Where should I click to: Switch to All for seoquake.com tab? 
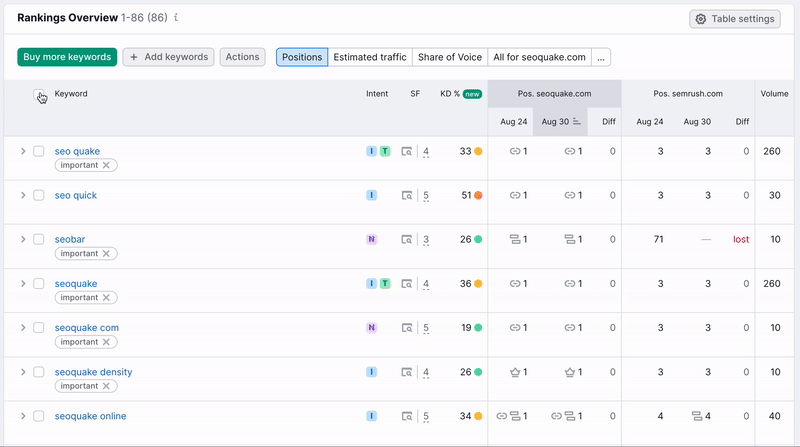pyautogui.click(x=539, y=57)
